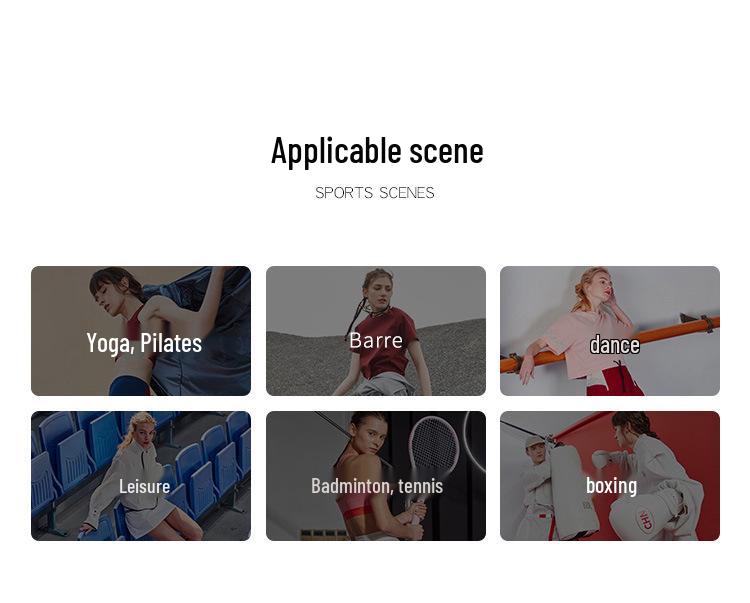Click the "Barre" label text

coord(376,340)
